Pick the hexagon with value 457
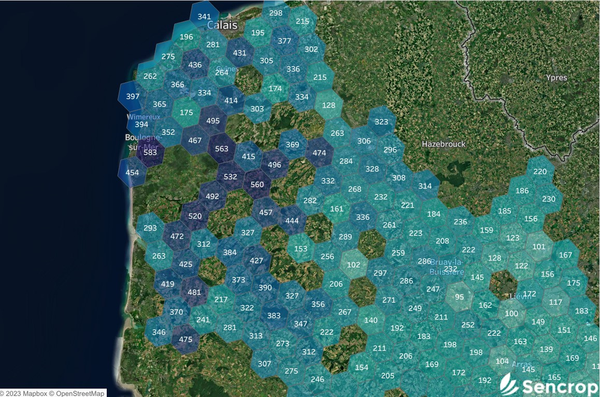The height and width of the screenshot is (397, 600). pos(266,212)
